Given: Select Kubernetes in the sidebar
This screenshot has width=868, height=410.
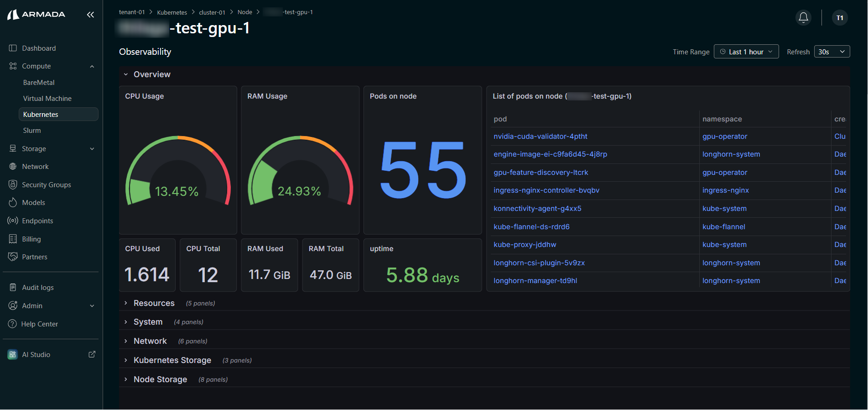Looking at the screenshot, I should point(58,115).
